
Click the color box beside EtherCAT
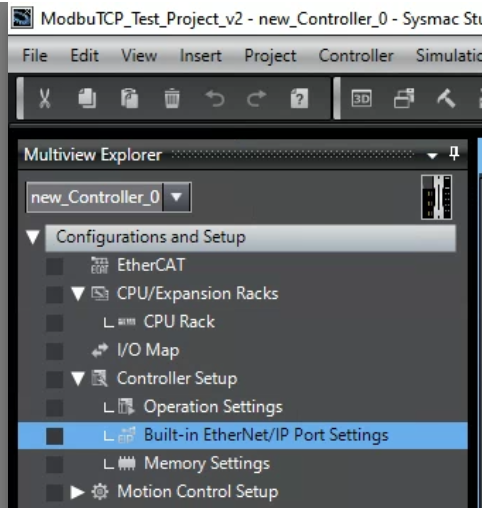[54, 266]
